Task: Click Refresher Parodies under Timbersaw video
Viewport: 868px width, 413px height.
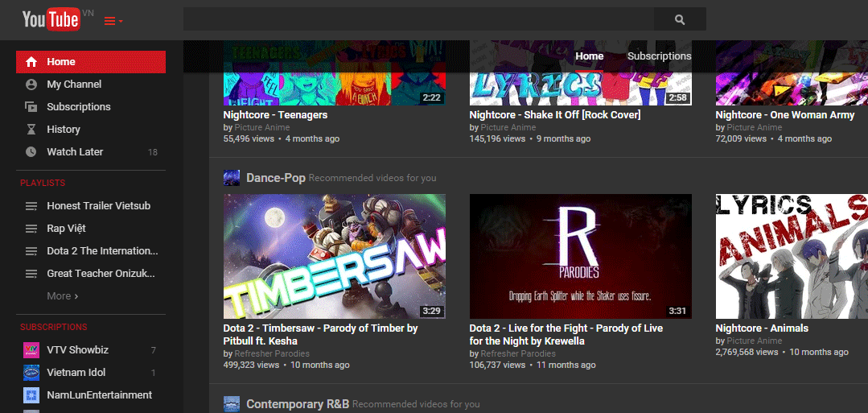Action: pyautogui.click(x=272, y=353)
